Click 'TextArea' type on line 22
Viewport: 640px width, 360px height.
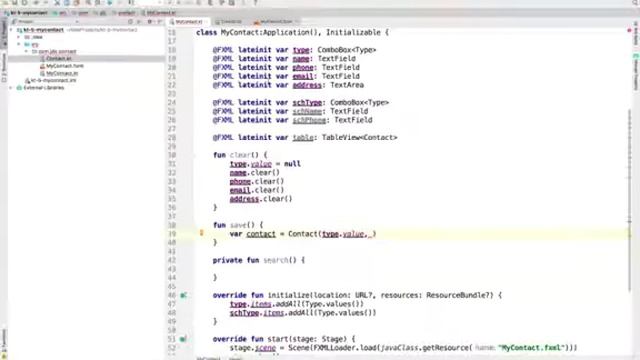[347, 85]
